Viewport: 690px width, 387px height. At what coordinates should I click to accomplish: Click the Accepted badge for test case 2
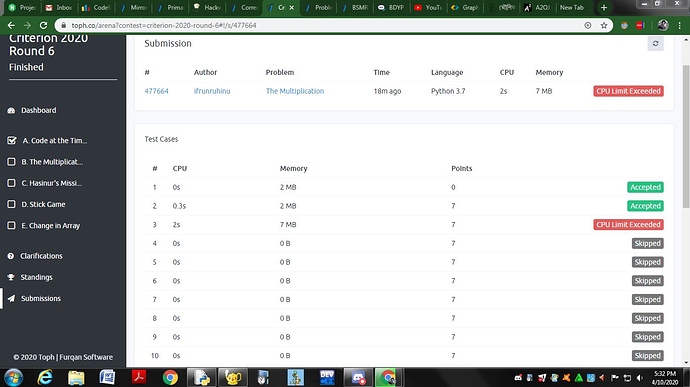tap(645, 206)
